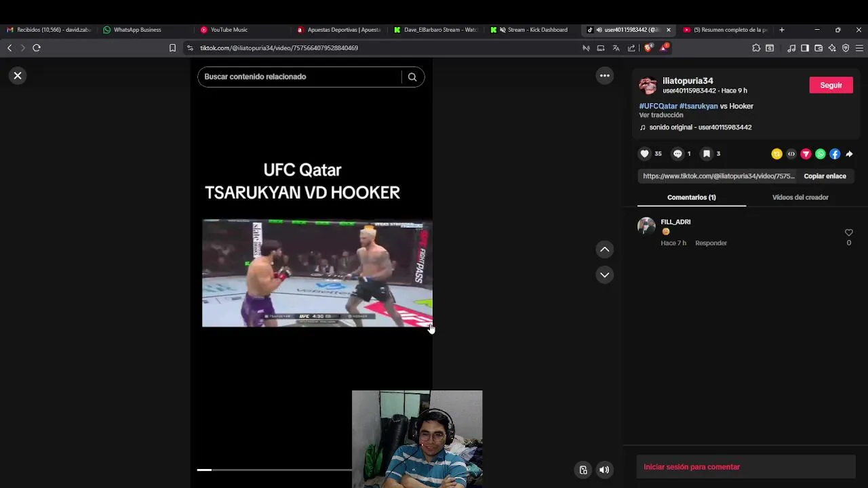Screen dimensions: 868x488
Task: Close the TikTok video viewer with X
Action: 18,76
